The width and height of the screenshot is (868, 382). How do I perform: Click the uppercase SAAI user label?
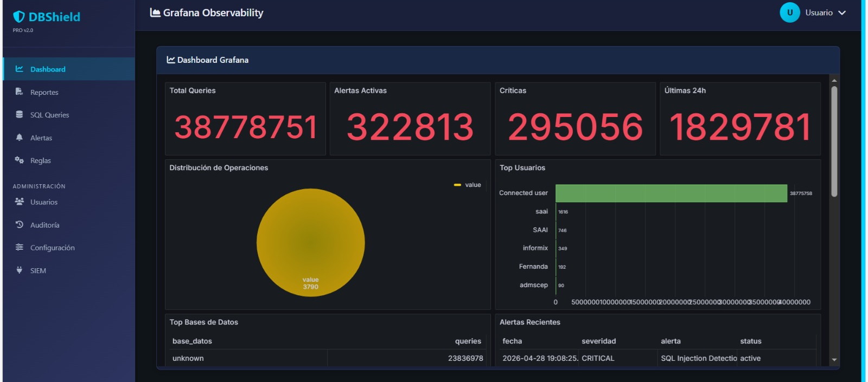540,230
